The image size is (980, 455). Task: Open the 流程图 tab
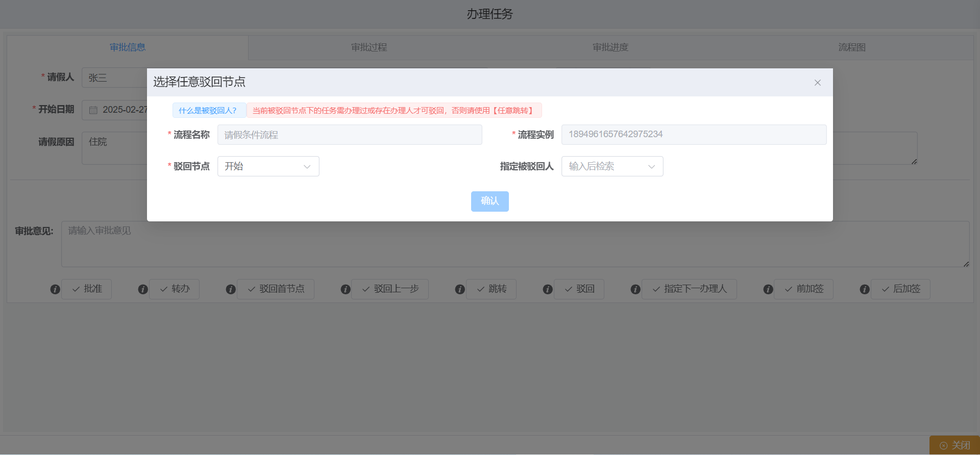pyautogui.click(x=851, y=47)
